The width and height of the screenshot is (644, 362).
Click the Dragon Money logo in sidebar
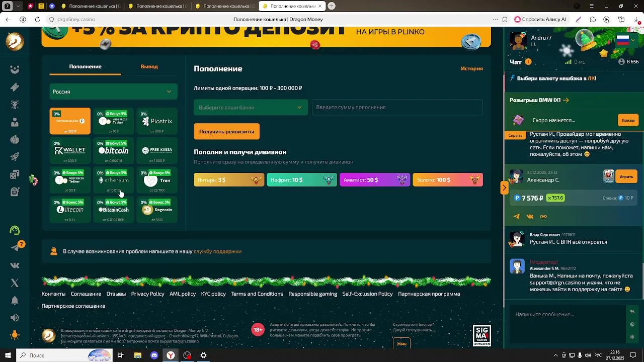pyautogui.click(x=15, y=41)
